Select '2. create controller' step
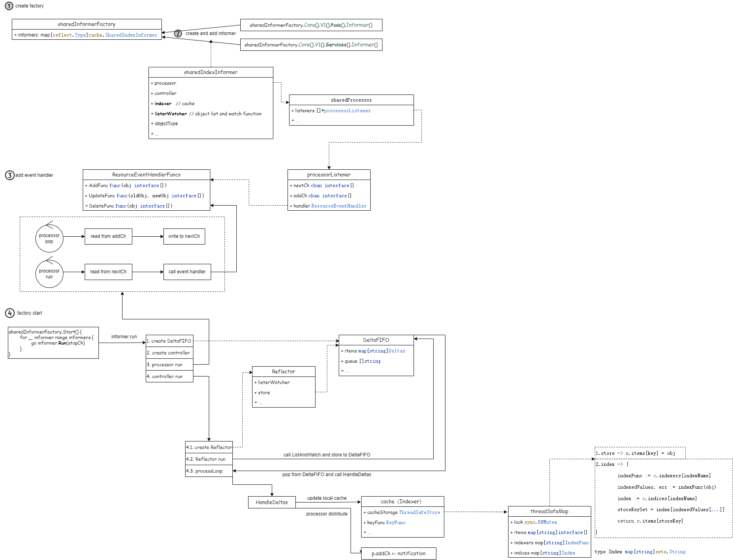Screen dimensions: 733x560 coord(169,353)
